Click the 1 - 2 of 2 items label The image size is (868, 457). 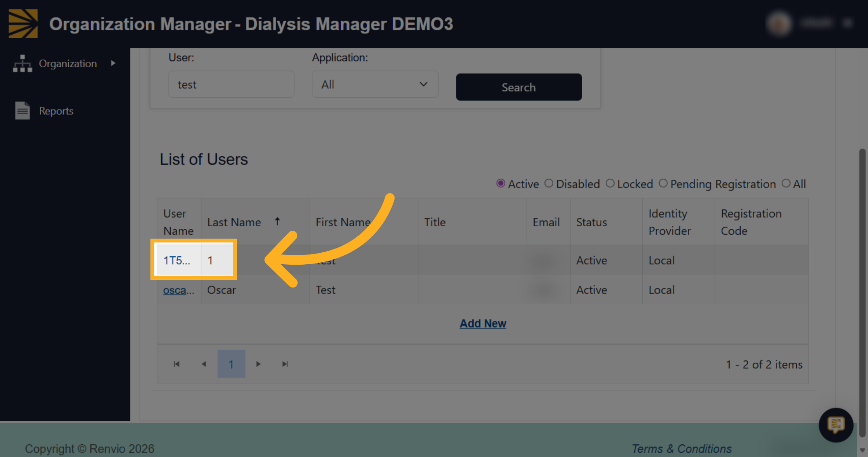coord(764,364)
